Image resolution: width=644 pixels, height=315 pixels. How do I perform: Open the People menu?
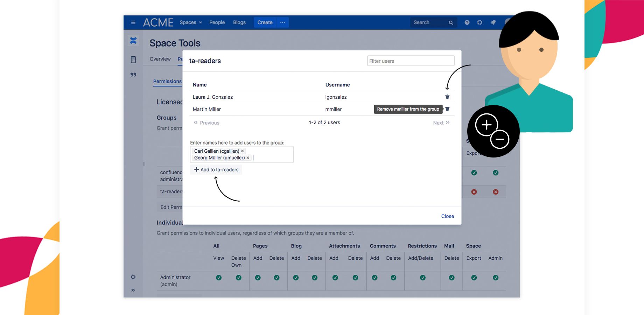pos(217,22)
